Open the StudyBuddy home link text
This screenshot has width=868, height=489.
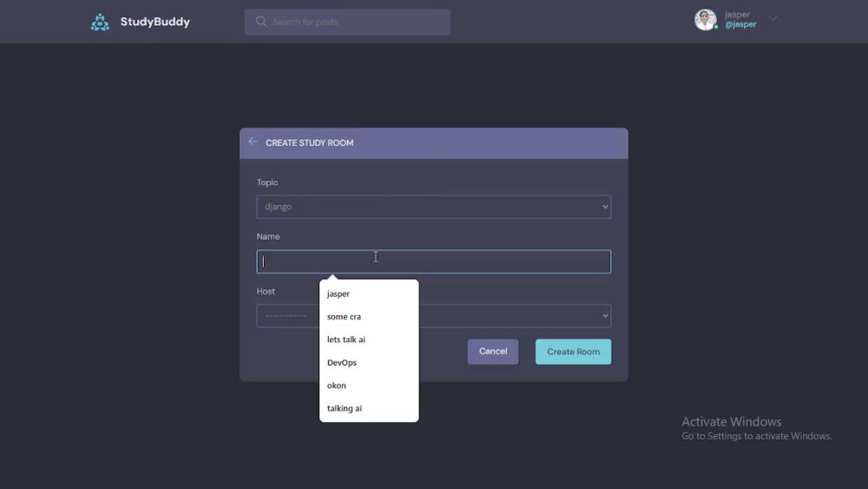155,22
